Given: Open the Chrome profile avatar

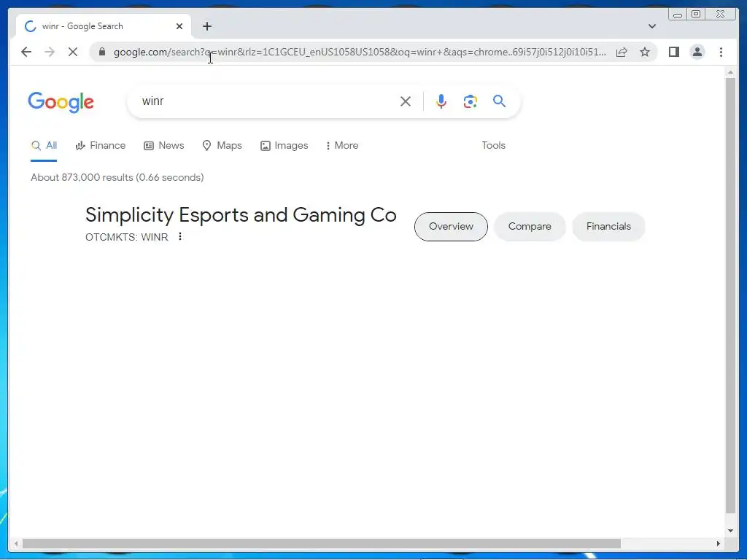Looking at the screenshot, I should tap(697, 52).
